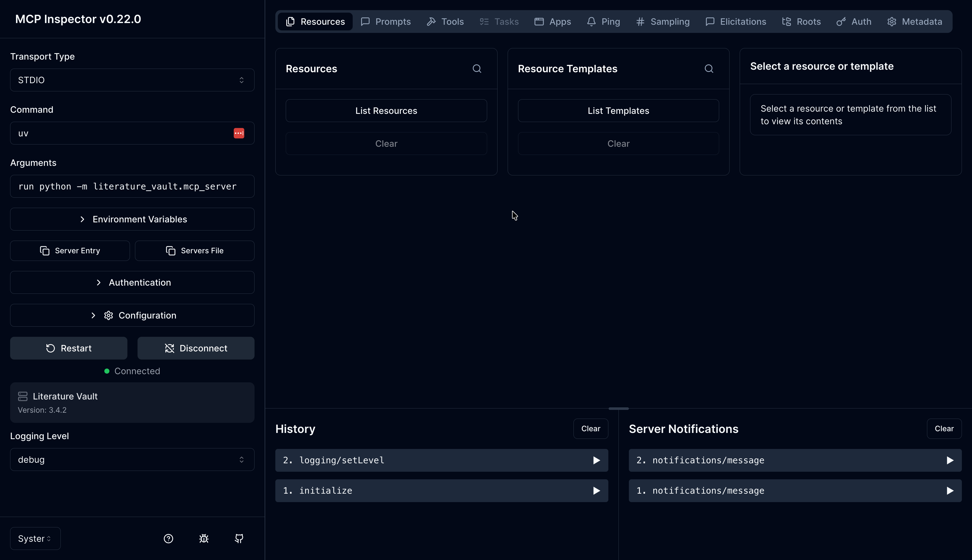
Task: Click the Arguments input field
Action: 132,187
